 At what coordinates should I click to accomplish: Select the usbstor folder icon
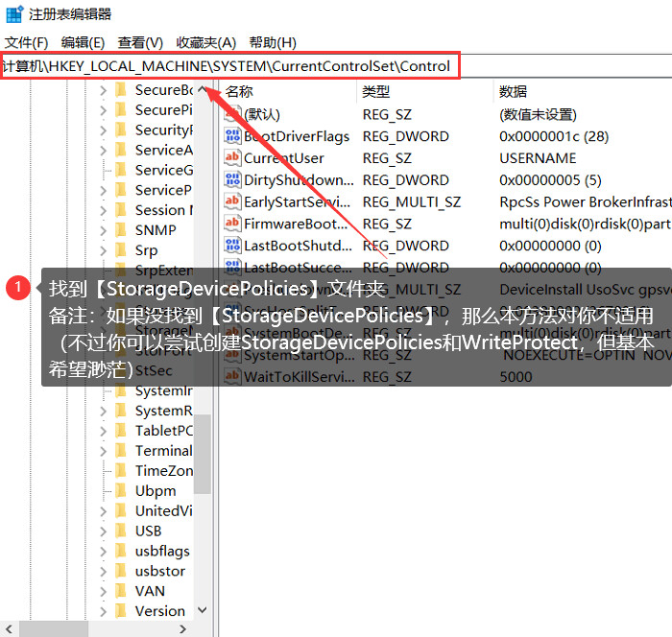tap(121, 571)
